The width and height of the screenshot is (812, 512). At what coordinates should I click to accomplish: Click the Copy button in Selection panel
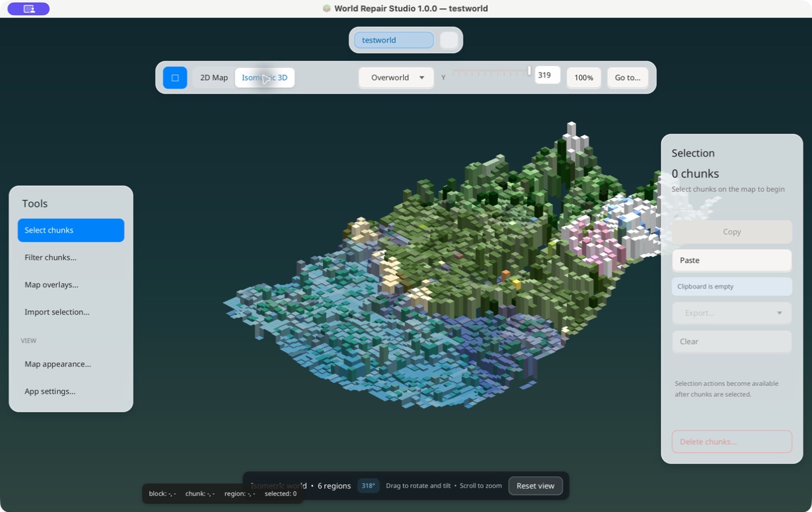click(x=732, y=232)
